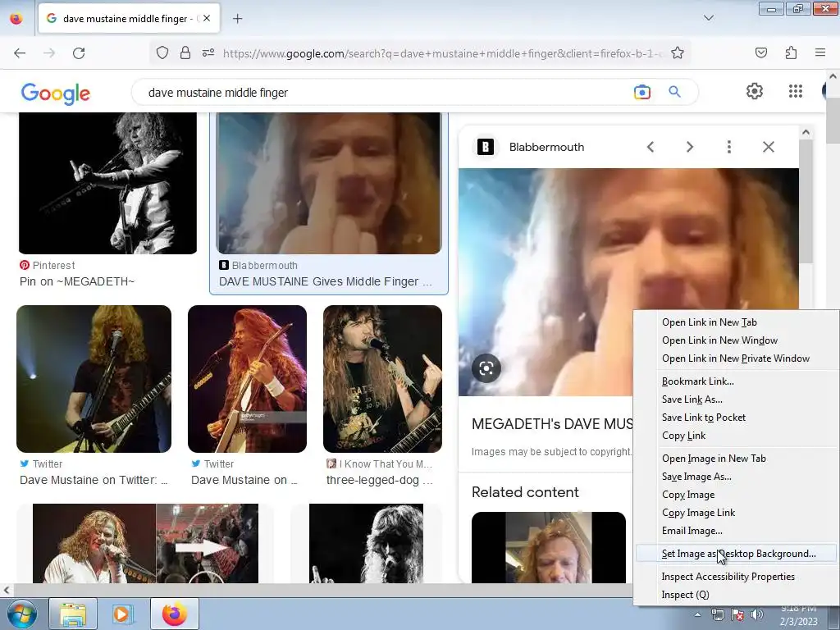This screenshot has height=630, width=840.
Task: Open the Extensions puzzle icon
Action: [x=791, y=53]
